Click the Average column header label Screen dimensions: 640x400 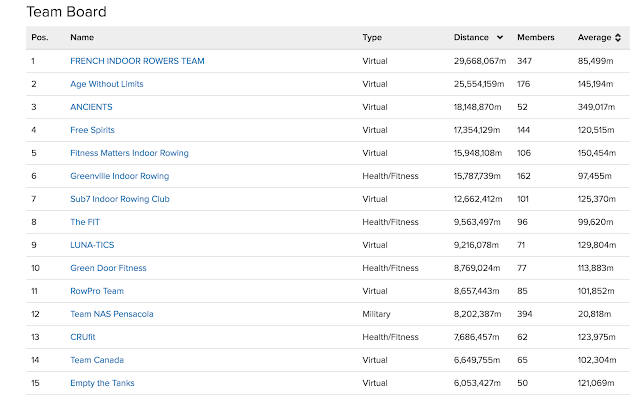click(x=594, y=38)
